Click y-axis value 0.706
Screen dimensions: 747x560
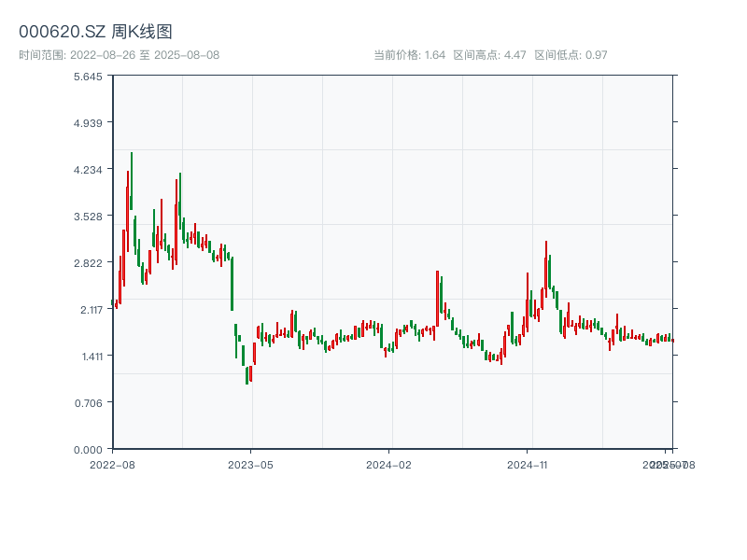coord(88,403)
